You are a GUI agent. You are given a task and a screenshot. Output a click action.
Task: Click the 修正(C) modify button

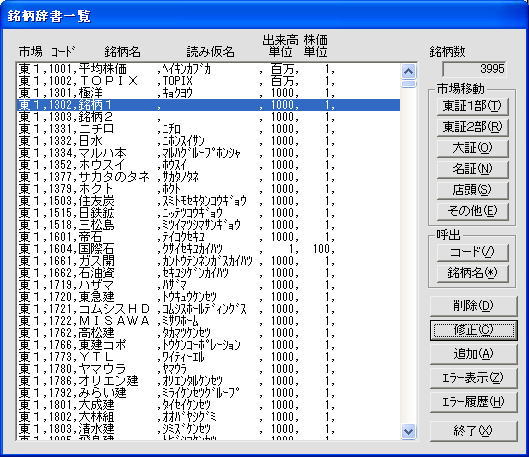click(473, 330)
